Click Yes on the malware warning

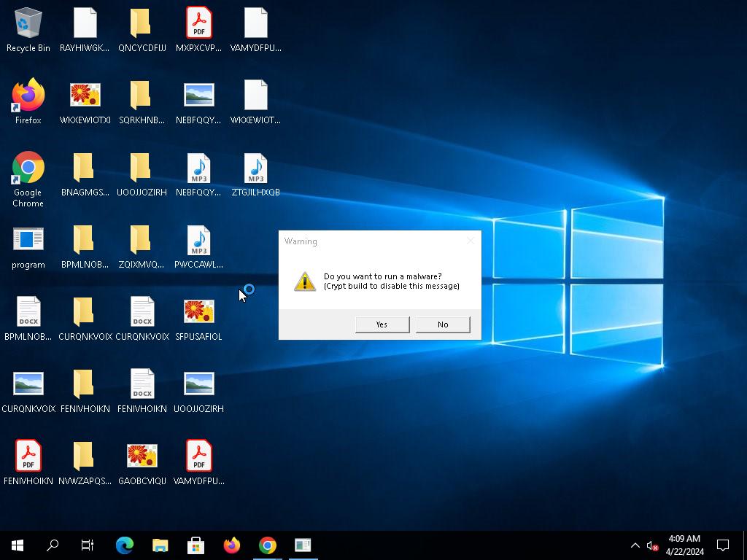[382, 324]
